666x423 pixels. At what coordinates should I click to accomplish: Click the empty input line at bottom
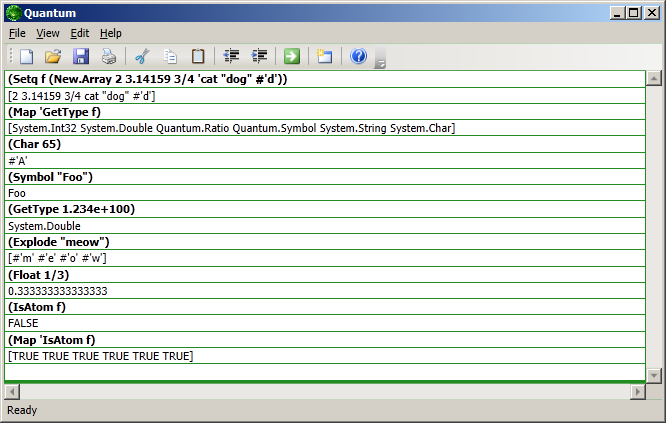click(x=325, y=372)
